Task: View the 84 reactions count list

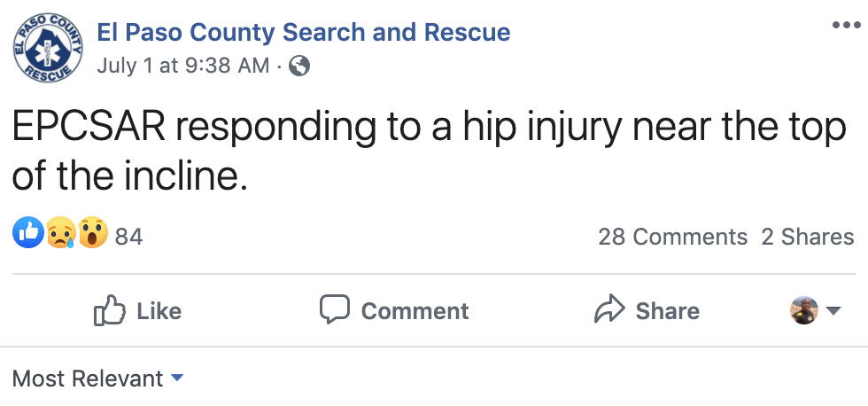Action: (129, 237)
